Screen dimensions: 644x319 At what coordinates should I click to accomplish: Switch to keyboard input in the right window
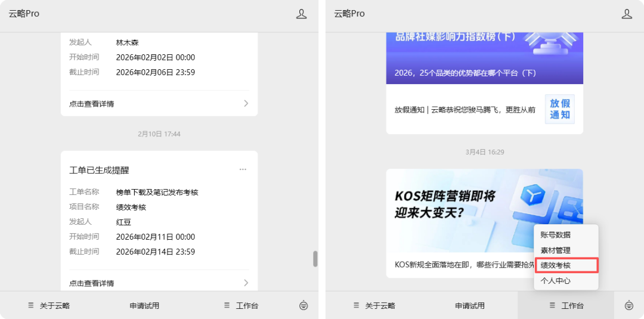(628, 305)
